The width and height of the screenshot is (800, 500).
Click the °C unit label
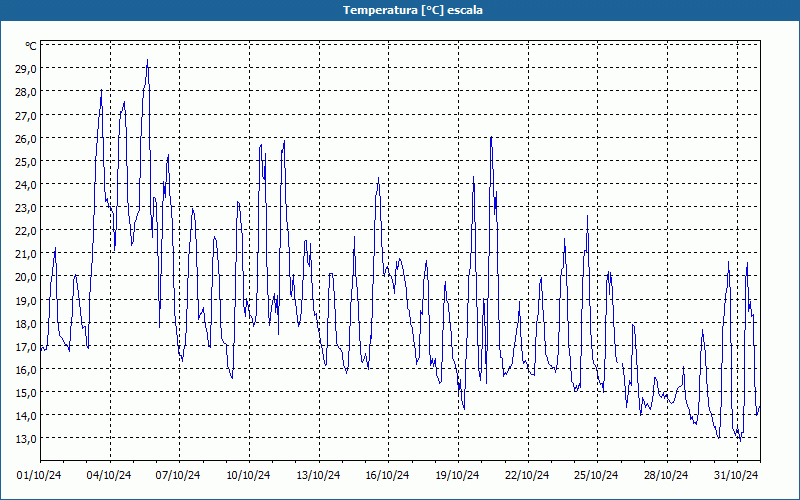point(31,46)
